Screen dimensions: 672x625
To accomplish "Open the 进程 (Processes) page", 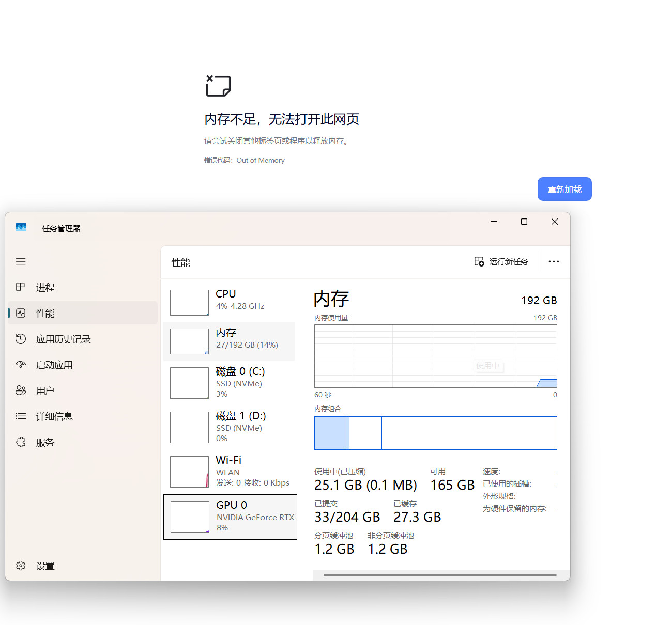I will pos(83,287).
